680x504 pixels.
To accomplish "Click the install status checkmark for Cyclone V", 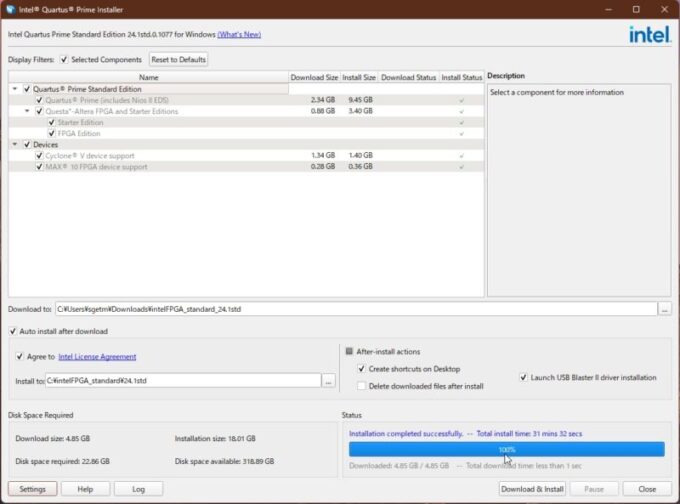I will (461, 156).
